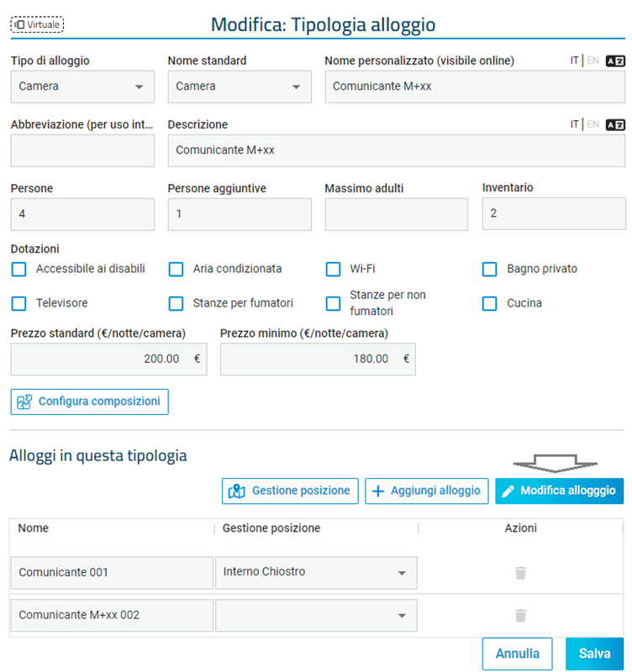Open the Tipo di alloggio dropdown
632x672 pixels.
click(x=82, y=87)
